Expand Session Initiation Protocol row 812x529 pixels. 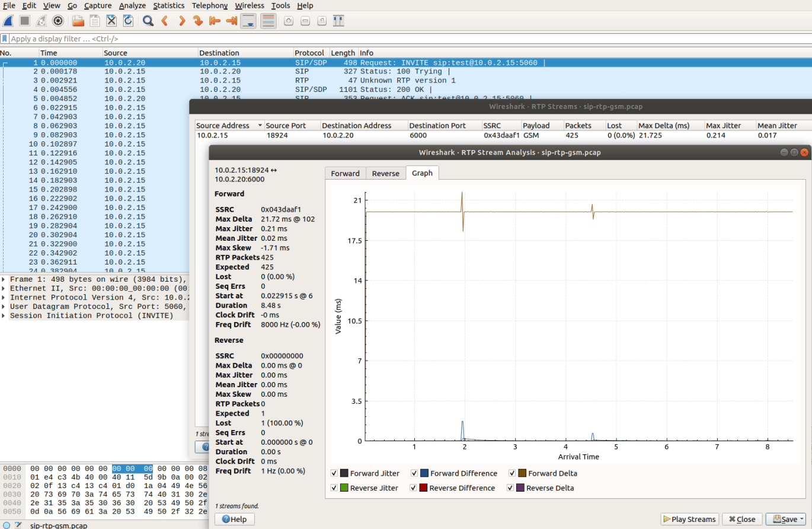(4, 316)
